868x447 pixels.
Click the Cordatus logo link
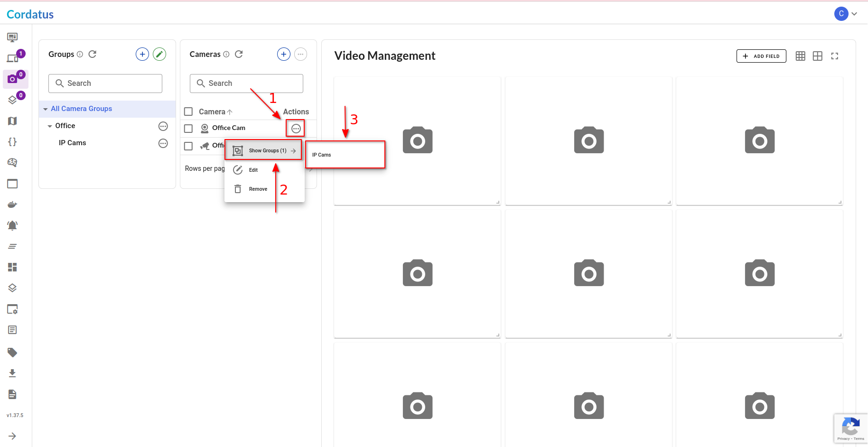[x=30, y=14]
